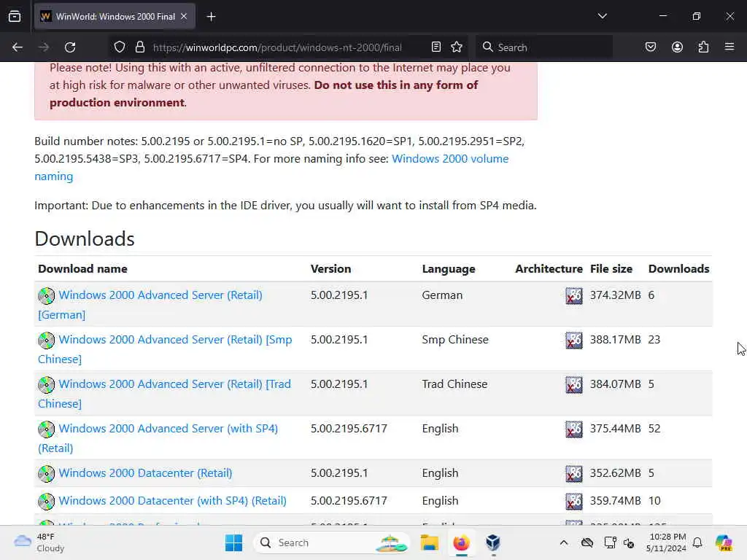Download Windows 2000 Datacenter (Retail)
This screenshot has width=747, height=560.
[145, 472]
